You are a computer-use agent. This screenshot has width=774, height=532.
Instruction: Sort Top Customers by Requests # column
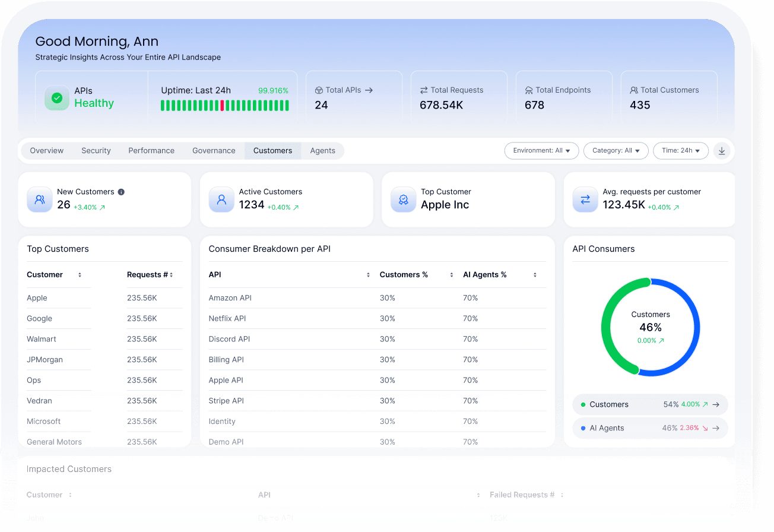[x=172, y=275]
